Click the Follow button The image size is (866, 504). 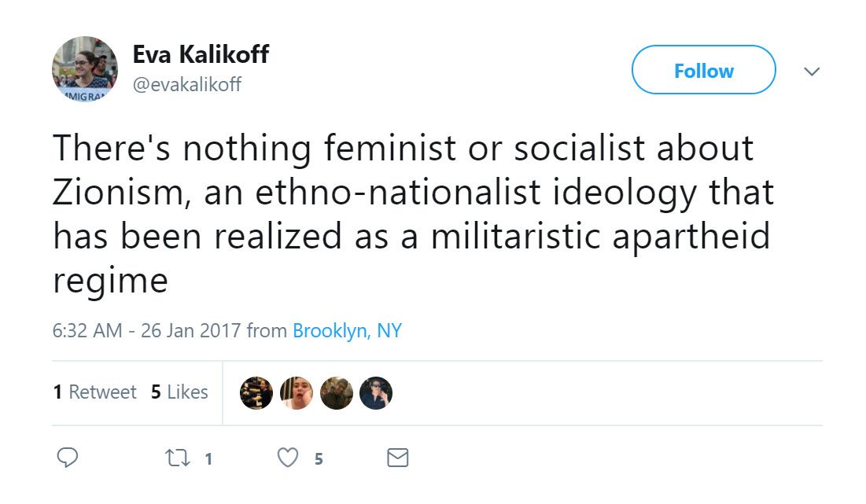[703, 71]
